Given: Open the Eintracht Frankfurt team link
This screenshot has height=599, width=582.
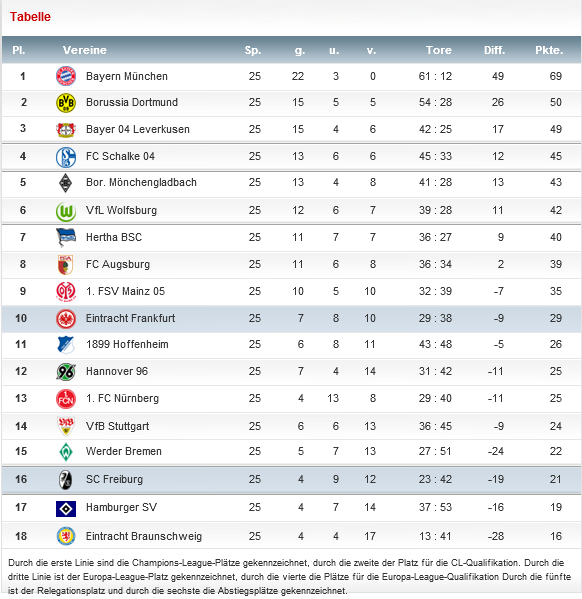Looking at the screenshot, I should [130, 318].
